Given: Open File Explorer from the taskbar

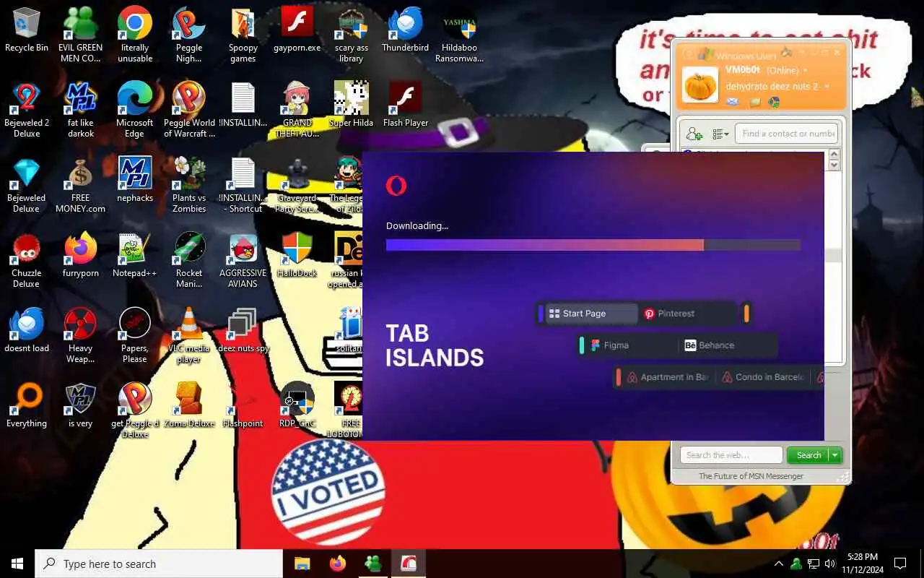Looking at the screenshot, I should pos(302,564).
